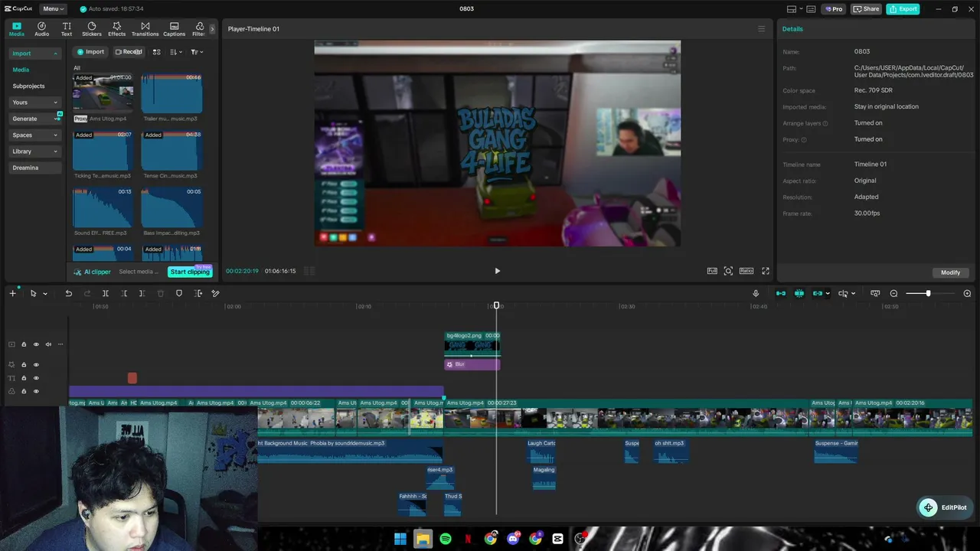The width and height of the screenshot is (980, 551).
Task: Open the Effects tab
Action: [x=117, y=29]
